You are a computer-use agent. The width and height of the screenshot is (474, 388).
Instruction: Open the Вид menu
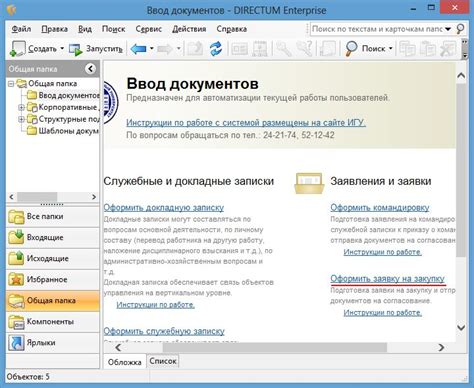point(85,29)
